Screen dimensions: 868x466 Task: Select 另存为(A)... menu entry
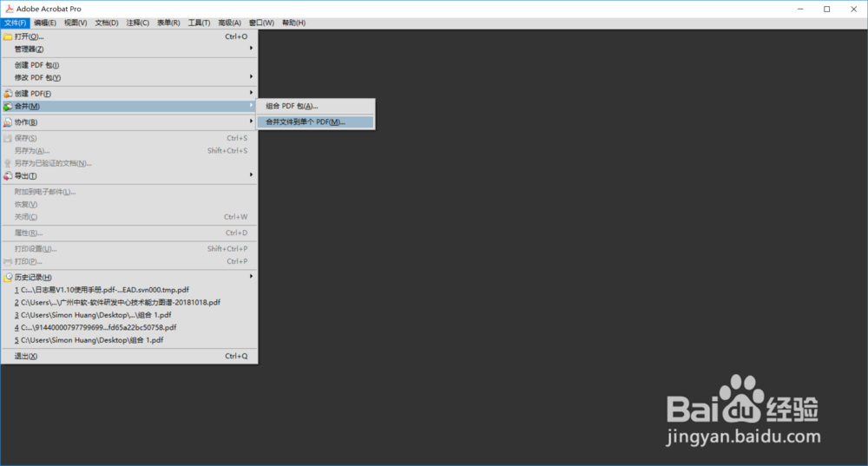[129, 150]
